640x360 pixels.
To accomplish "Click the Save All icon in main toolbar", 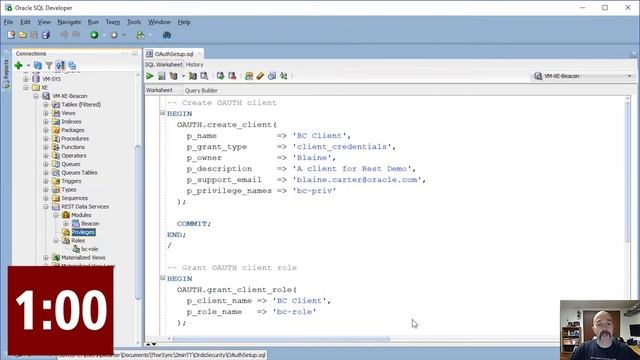I will pos(46,35).
